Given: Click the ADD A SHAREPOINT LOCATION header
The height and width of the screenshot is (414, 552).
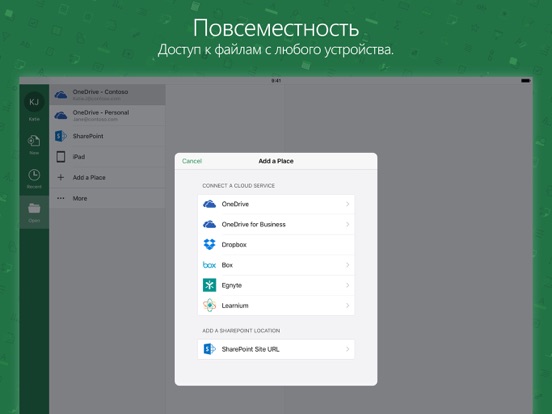Looking at the screenshot, I should click(x=241, y=331).
